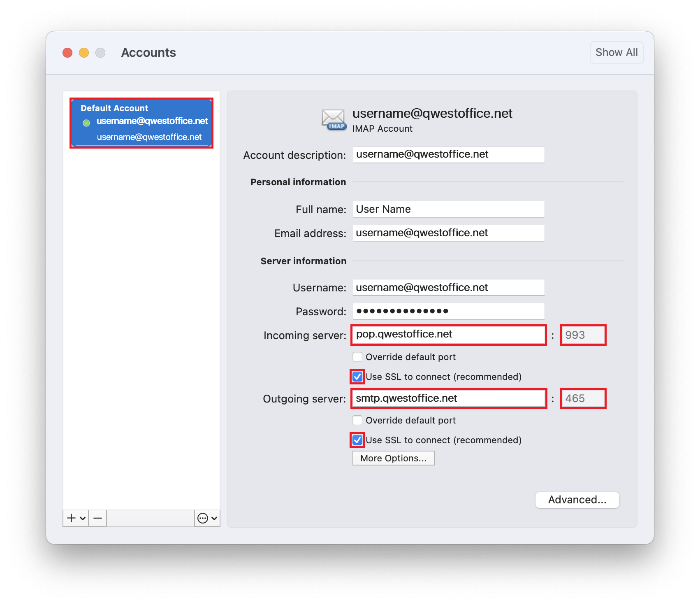Click the gray zoom window button
The image size is (700, 605).
(x=100, y=53)
